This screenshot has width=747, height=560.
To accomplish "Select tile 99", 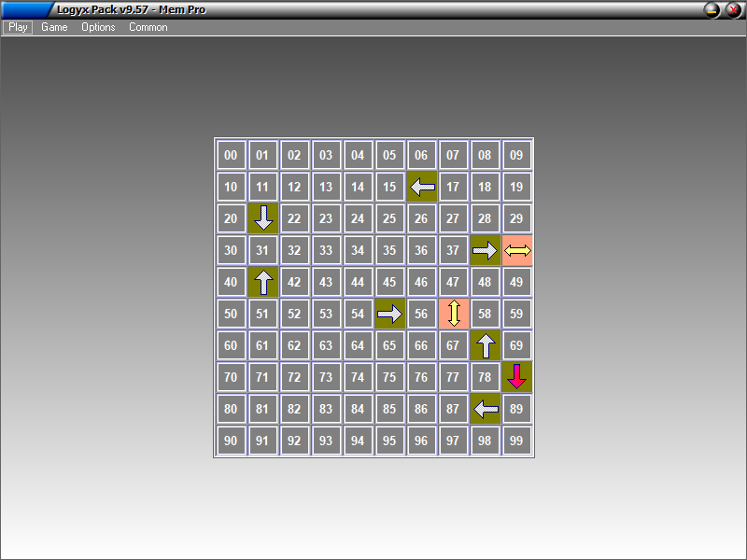I will [x=517, y=441].
